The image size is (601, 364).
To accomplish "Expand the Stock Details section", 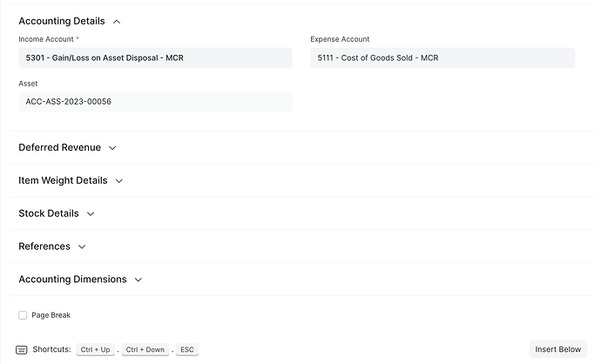I will coord(49,214).
